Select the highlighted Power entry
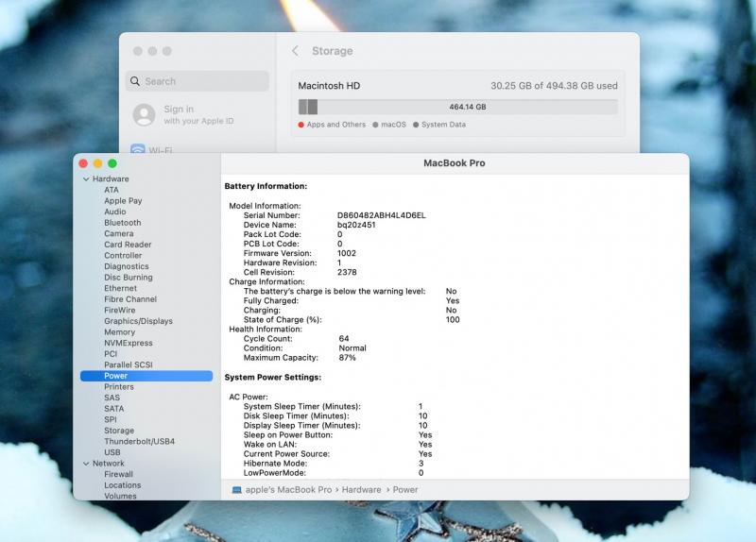 point(146,376)
